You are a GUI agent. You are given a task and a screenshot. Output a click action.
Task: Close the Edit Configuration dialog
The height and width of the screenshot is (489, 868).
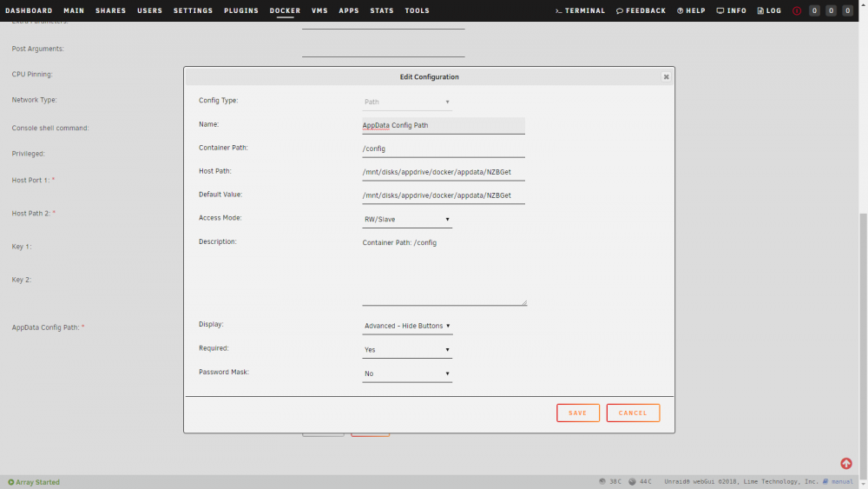666,77
